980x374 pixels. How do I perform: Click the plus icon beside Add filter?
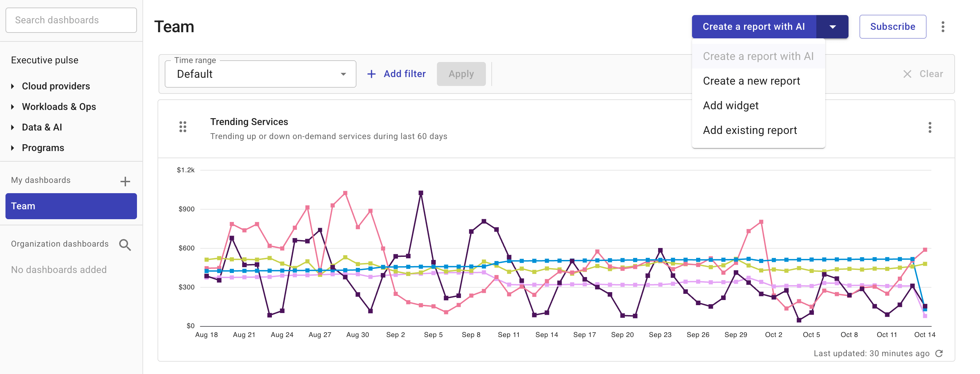click(371, 73)
